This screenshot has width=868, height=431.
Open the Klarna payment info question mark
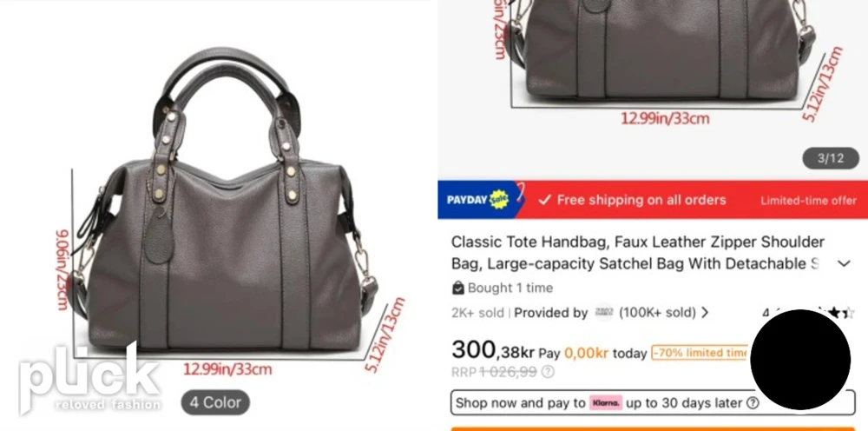[753, 402]
